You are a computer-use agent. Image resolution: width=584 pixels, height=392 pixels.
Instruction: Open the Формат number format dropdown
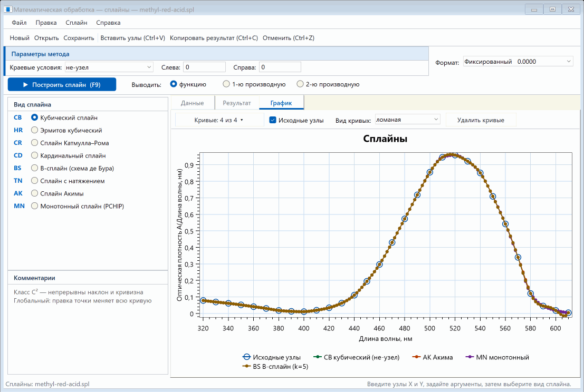pyautogui.click(x=518, y=62)
